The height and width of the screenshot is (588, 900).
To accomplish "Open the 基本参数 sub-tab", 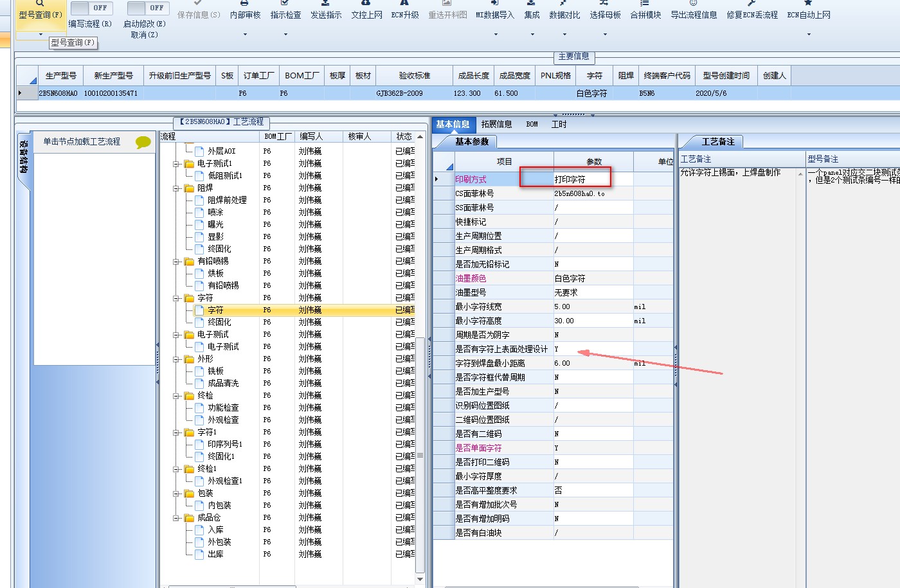I will [x=471, y=141].
